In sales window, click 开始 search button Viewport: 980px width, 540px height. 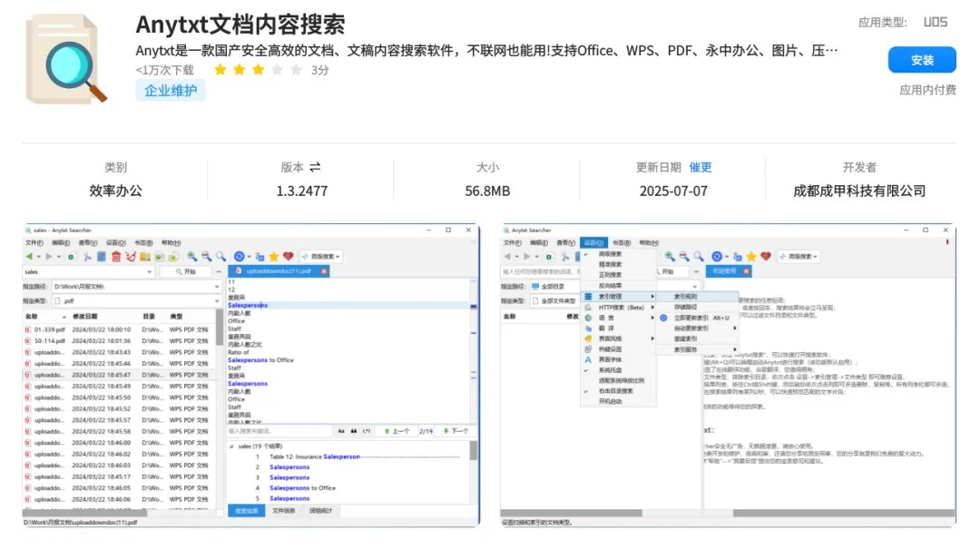point(186,272)
